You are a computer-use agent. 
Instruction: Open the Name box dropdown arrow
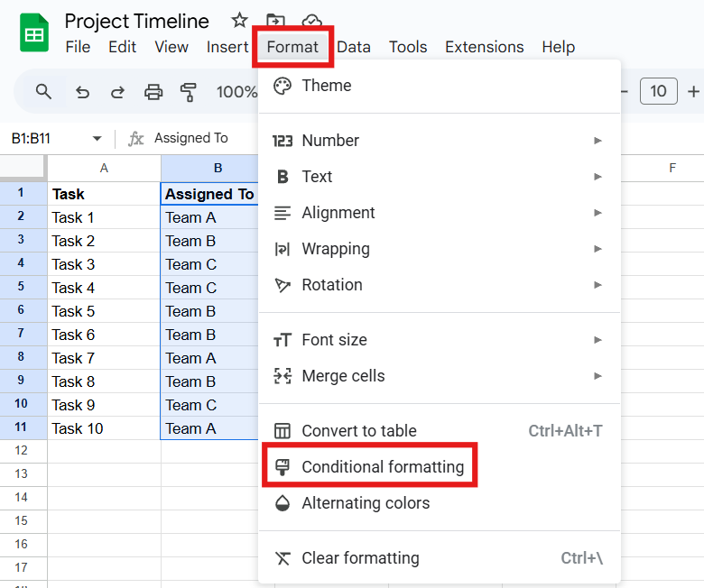point(97,139)
